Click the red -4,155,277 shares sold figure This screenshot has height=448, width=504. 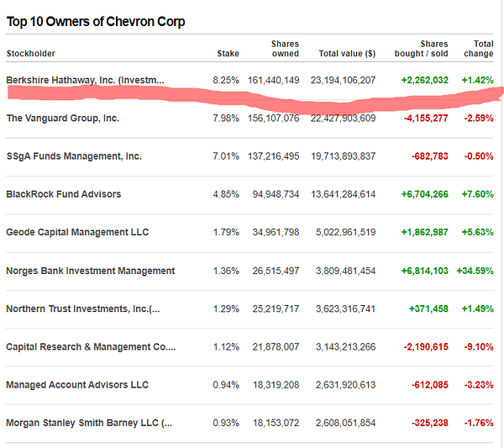point(426,118)
